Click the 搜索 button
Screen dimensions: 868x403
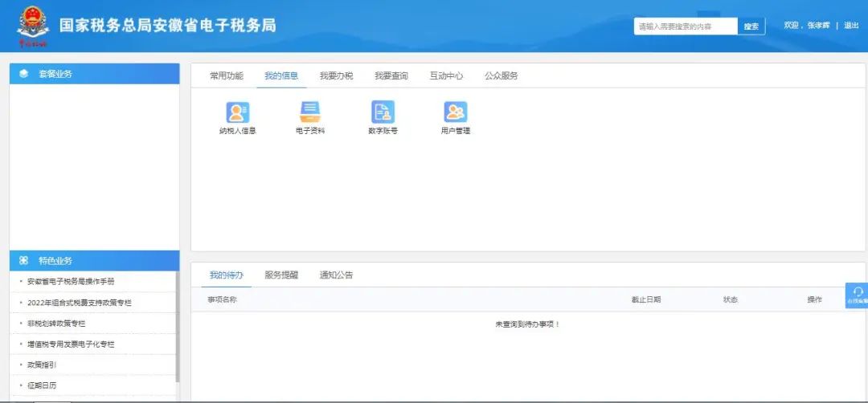[751, 26]
